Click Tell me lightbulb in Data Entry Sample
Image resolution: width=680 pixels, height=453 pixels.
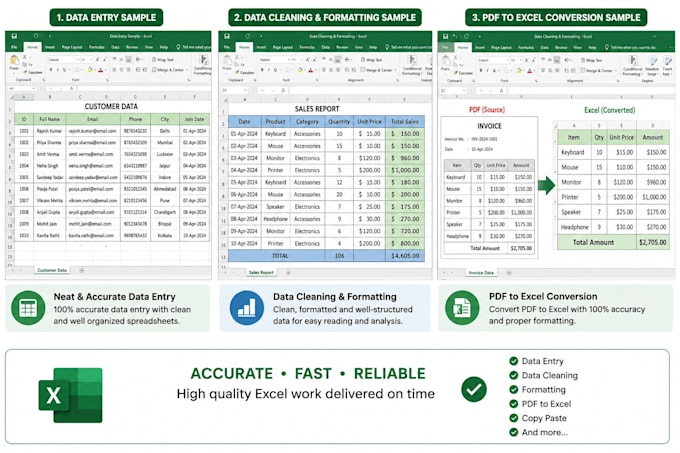(178, 47)
